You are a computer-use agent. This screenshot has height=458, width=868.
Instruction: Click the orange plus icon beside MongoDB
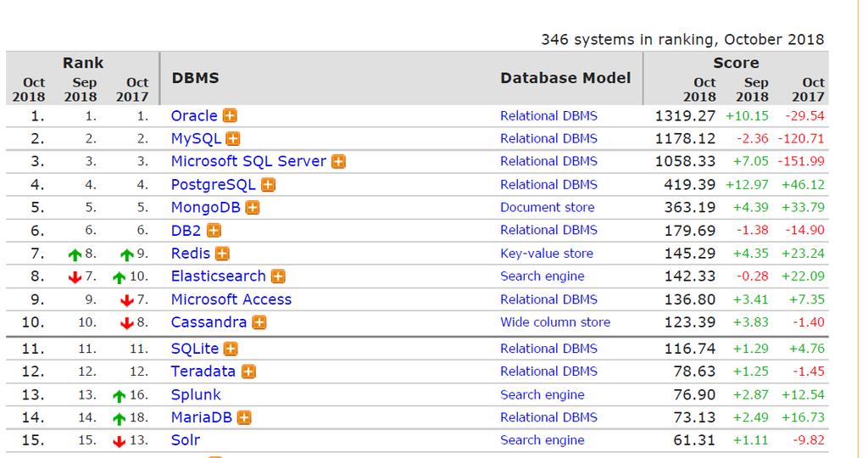(x=253, y=208)
